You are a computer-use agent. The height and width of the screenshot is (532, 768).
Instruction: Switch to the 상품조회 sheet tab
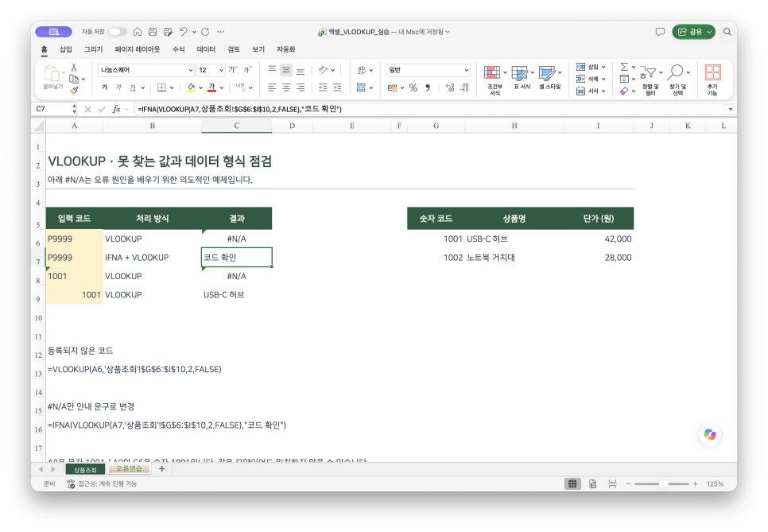[x=85, y=469]
